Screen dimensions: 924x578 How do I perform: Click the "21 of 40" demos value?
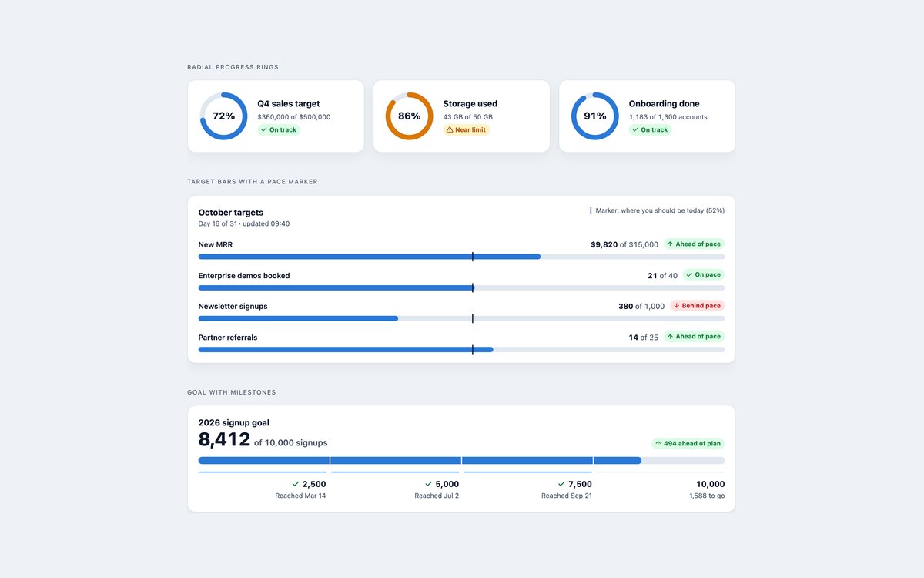pos(663,275)
